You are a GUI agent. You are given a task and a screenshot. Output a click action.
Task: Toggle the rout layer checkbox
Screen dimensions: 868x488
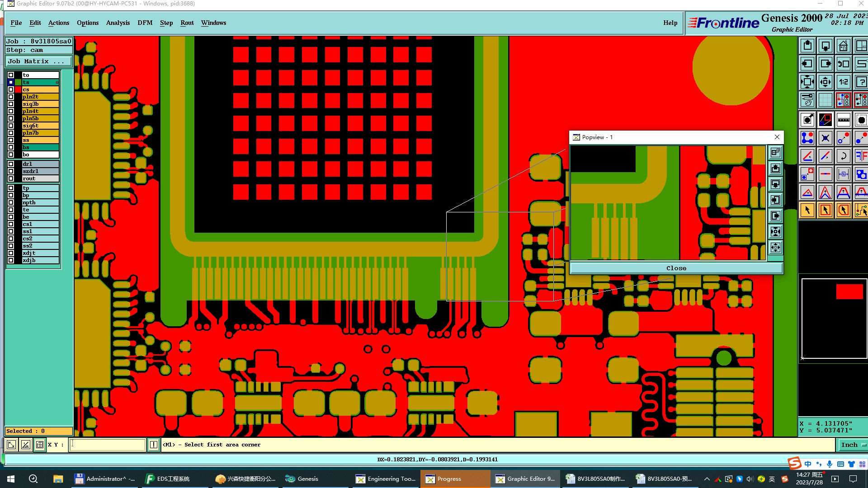[x=11, y=178]
